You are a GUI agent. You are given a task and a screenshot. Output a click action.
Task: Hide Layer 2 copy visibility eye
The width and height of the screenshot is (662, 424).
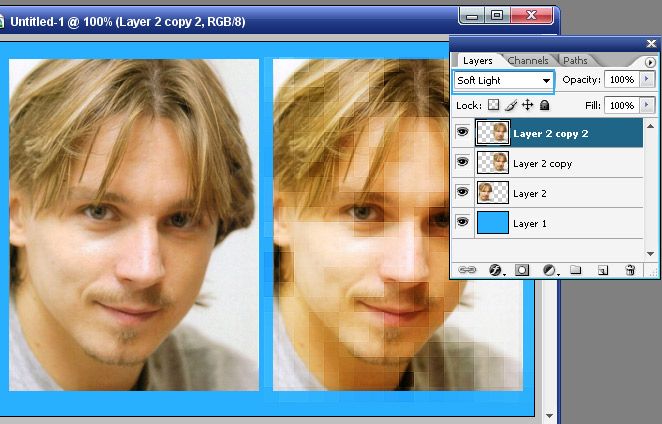click(x=463, y=162)
